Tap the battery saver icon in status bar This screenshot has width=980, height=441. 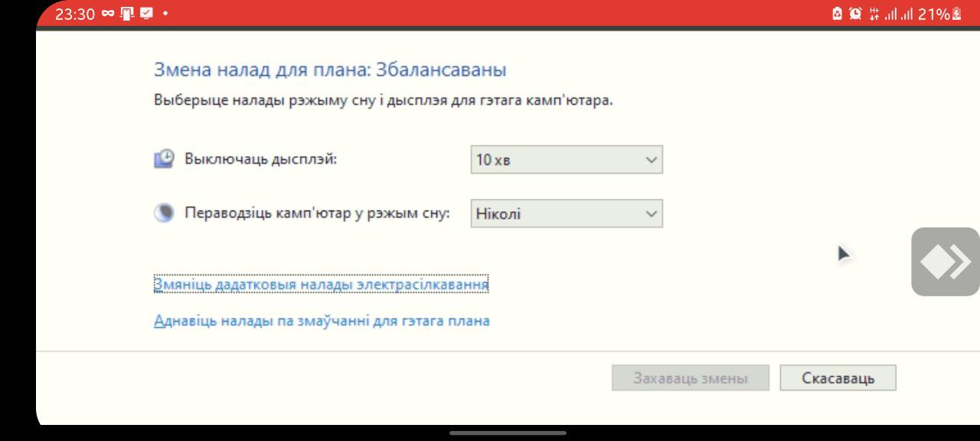837,14
